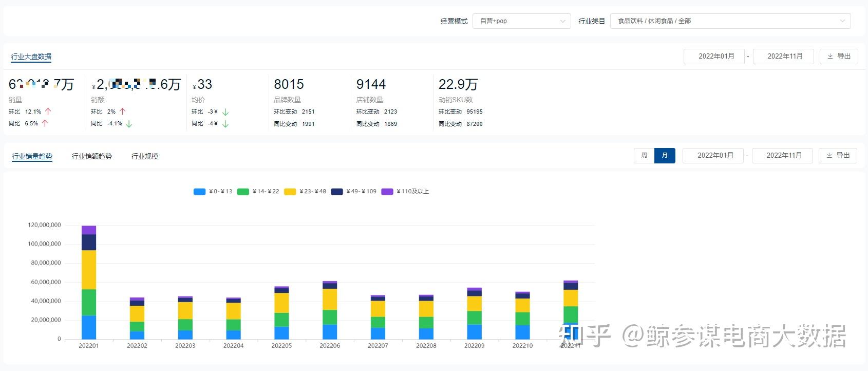Click the 店铺数量 环比变动 value 2123
This screenshot has width=868, height=371.
390,112
